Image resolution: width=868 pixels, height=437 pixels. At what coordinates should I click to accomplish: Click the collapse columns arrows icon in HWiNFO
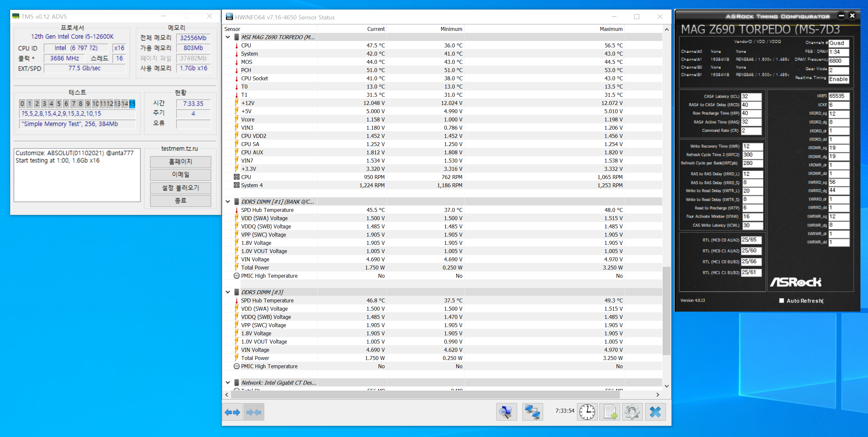[x=254, y=412]
